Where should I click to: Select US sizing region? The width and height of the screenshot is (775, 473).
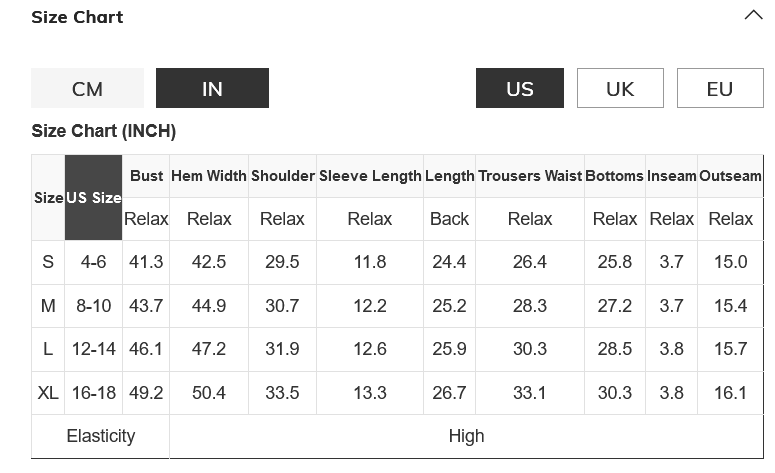(x=519, y=88)
